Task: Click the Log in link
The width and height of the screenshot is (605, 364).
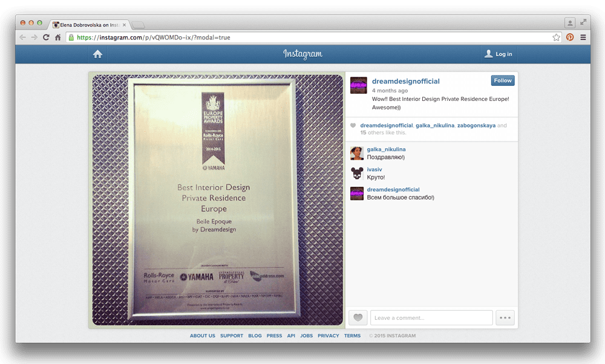Action: click(499, 54)
